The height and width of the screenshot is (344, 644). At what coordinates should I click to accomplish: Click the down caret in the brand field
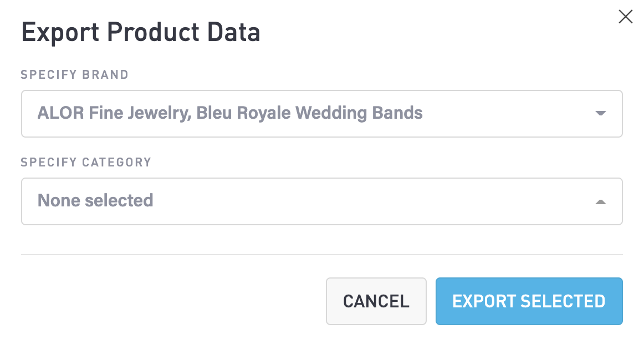click(x=600, y=113)
